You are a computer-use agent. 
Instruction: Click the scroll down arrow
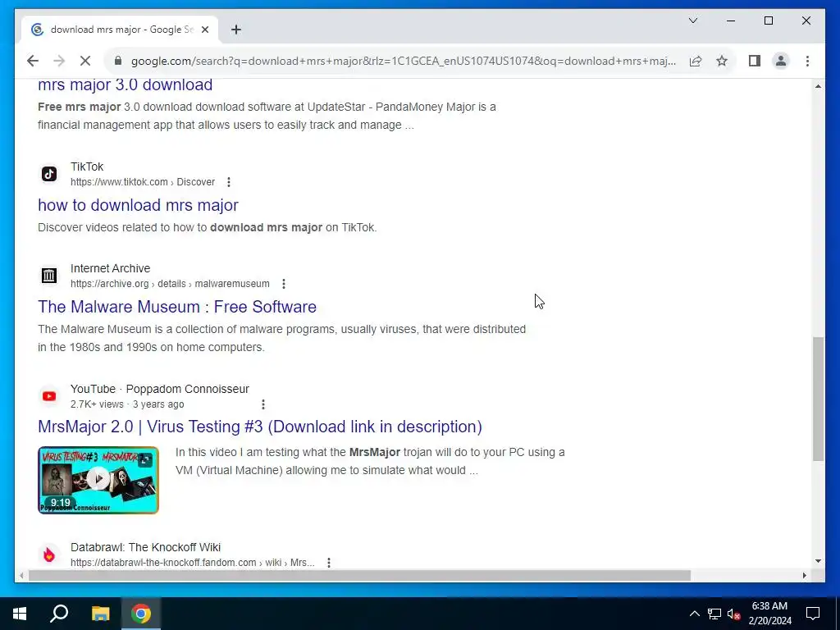(x=818, y=561)
